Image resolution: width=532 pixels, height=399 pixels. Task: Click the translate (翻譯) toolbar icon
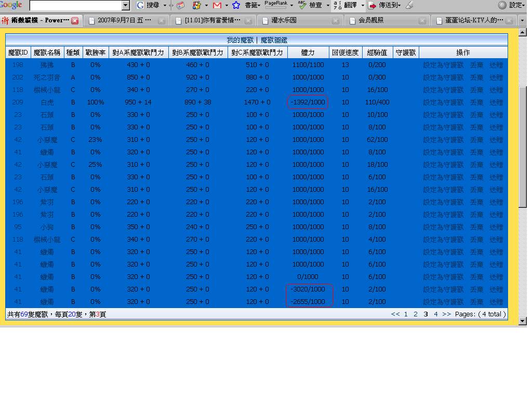point(337,5)
